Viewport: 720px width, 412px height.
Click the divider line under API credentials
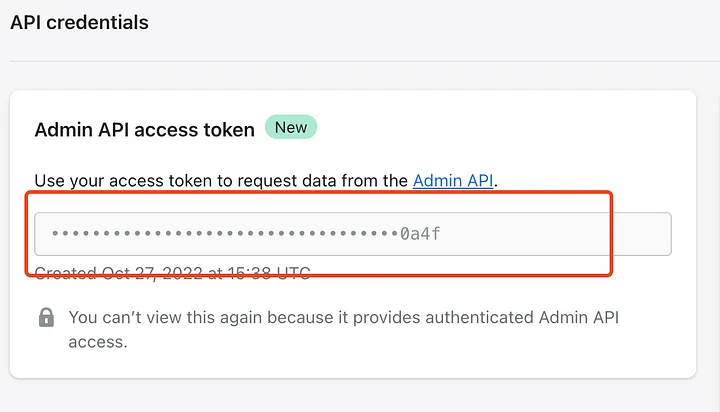pyautogui.click(x=360, y=61)
